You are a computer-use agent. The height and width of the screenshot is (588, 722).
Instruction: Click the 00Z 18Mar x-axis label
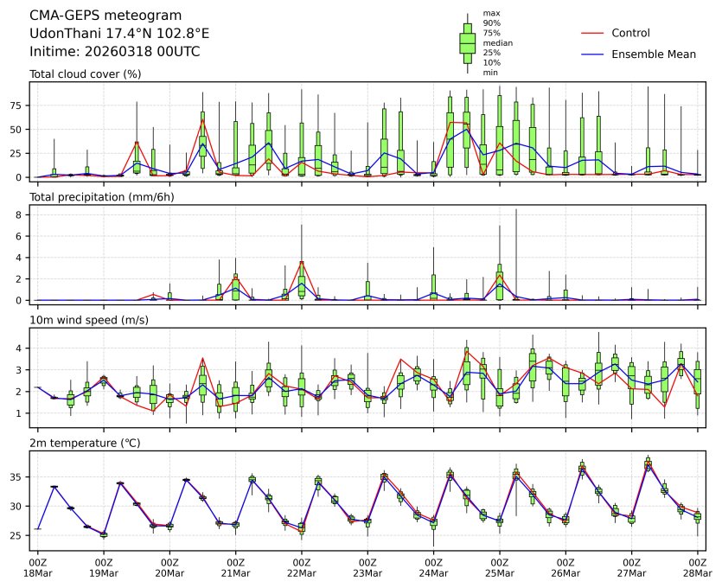pos(37,567)
